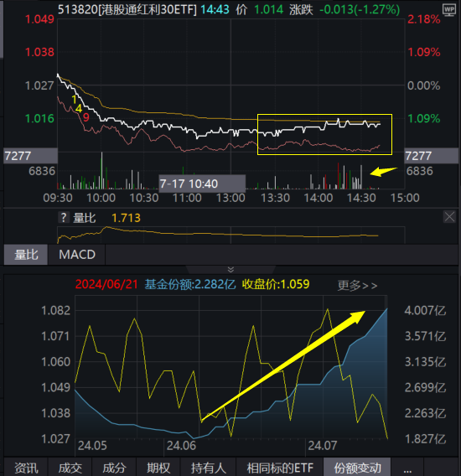Click 收盘价:1.059 label
This screenshot has height=476, width=461.
pos(276,284)
